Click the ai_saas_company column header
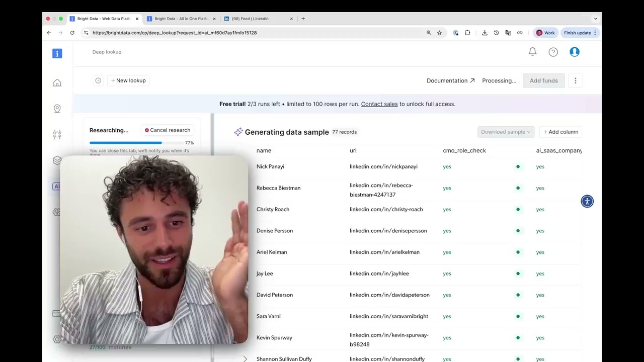Viewport: 644px width, 362px height. [x=559, y=150]
